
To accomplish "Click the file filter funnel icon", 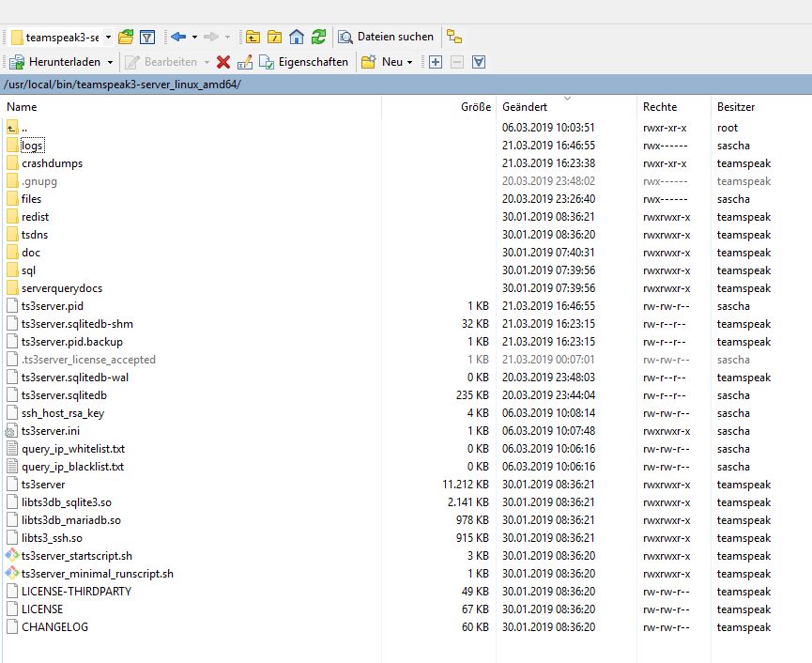I will click(147, 37).
